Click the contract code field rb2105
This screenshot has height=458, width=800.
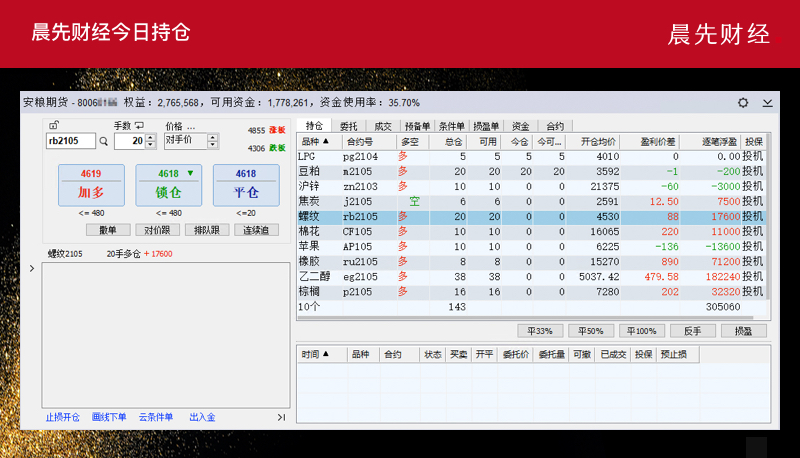pyautogui.click(x=70, y=142)
